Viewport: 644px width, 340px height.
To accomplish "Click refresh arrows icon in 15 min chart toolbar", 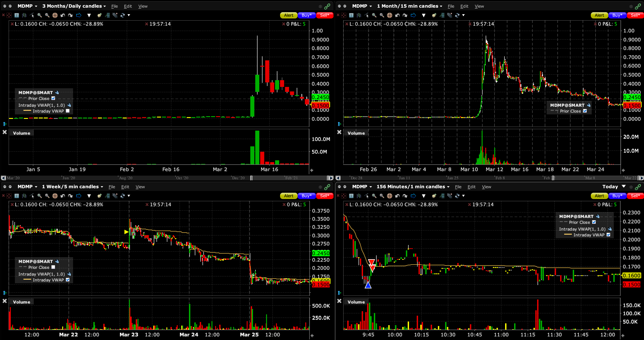I will [457, 15].
